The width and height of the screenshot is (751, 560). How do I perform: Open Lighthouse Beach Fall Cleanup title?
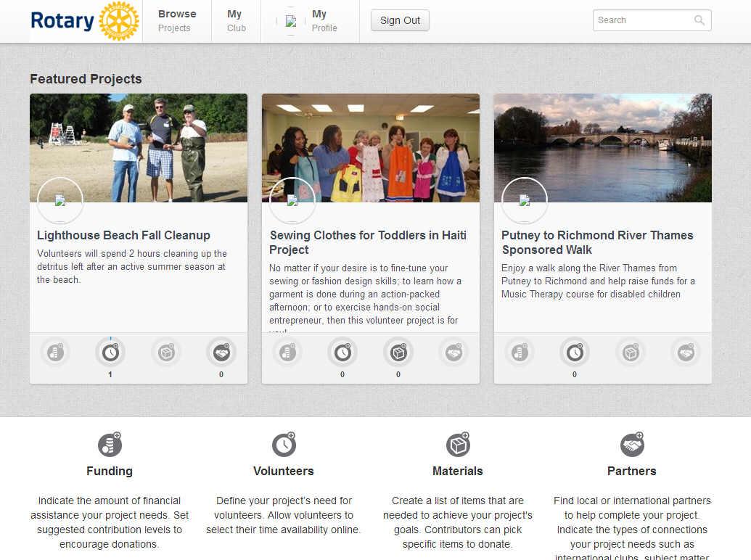pyautogui.click(x=123, y=235)
